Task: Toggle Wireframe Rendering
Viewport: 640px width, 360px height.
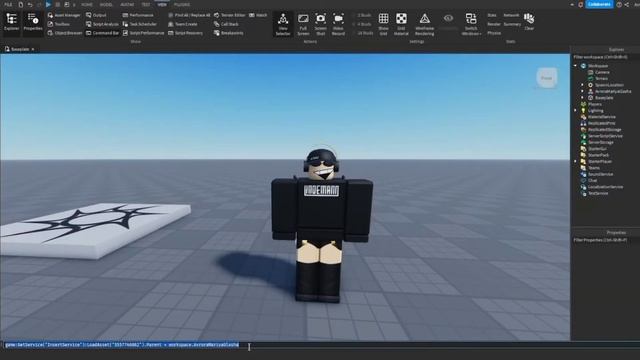Action: coord(424,24)
